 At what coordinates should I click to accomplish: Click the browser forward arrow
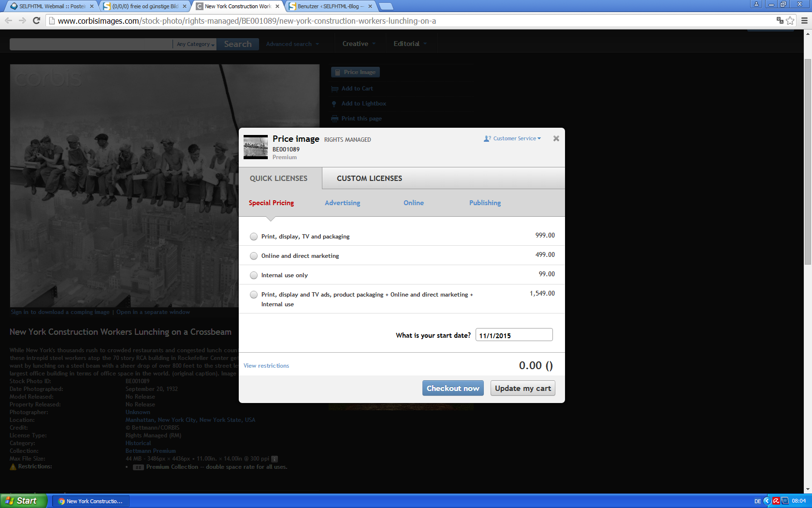22,20
